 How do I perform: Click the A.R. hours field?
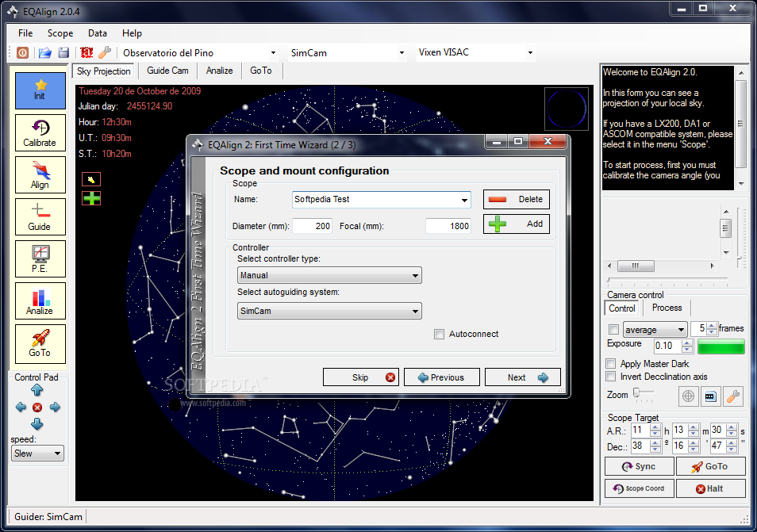(640, 431)
